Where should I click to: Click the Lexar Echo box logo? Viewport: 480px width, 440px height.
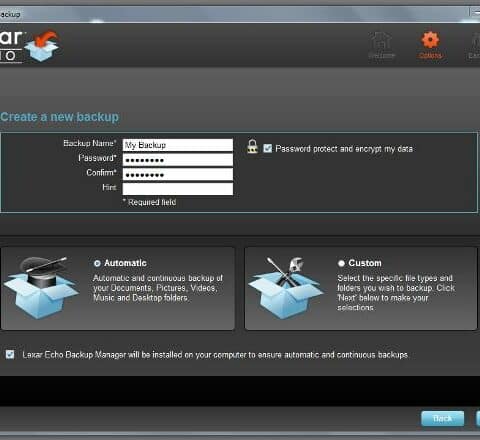(x=42, y=46)
